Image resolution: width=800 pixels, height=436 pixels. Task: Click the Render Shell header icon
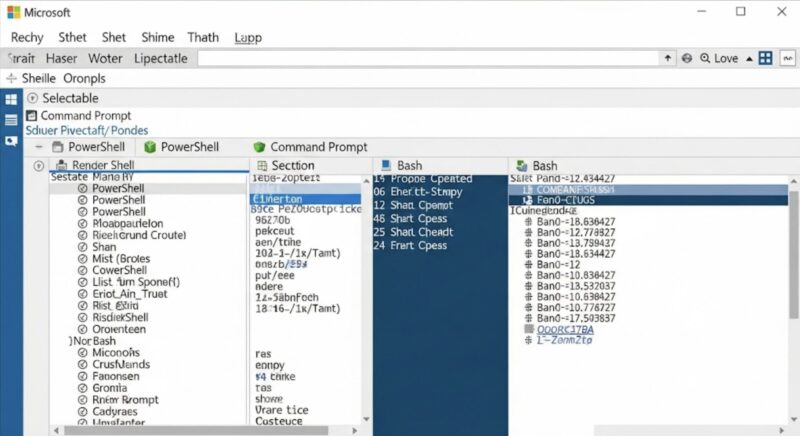(x=61, y=165)
